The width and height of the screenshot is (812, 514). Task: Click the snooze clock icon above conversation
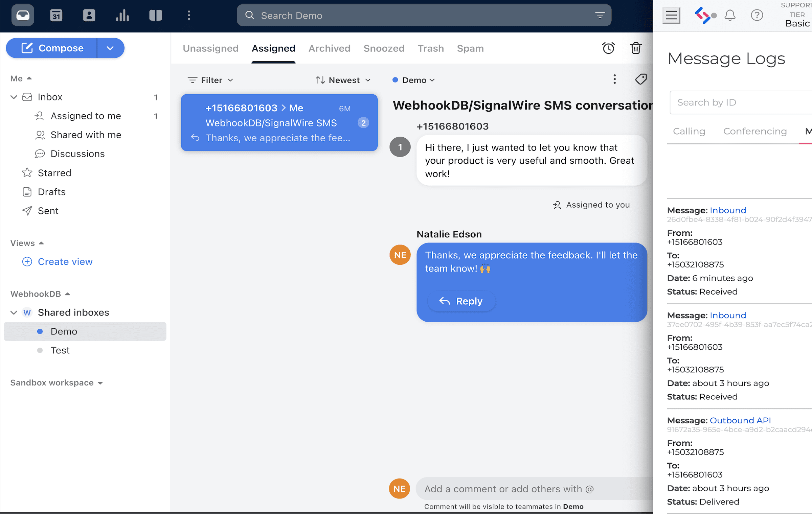click(x=609, y=48)
